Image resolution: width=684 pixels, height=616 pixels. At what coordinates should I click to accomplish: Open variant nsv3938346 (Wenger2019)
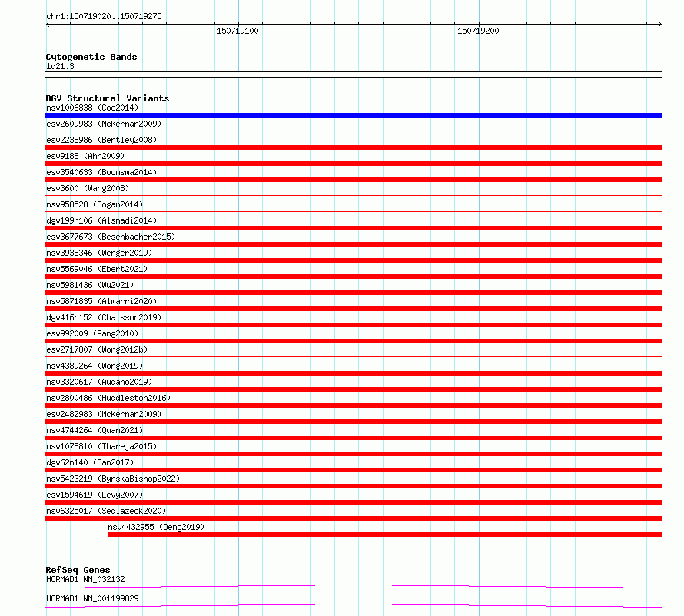point(99,253)
